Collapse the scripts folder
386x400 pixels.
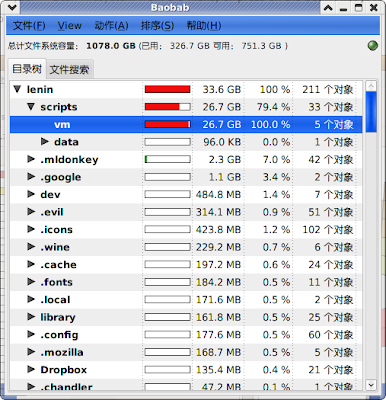pos(31,107)
